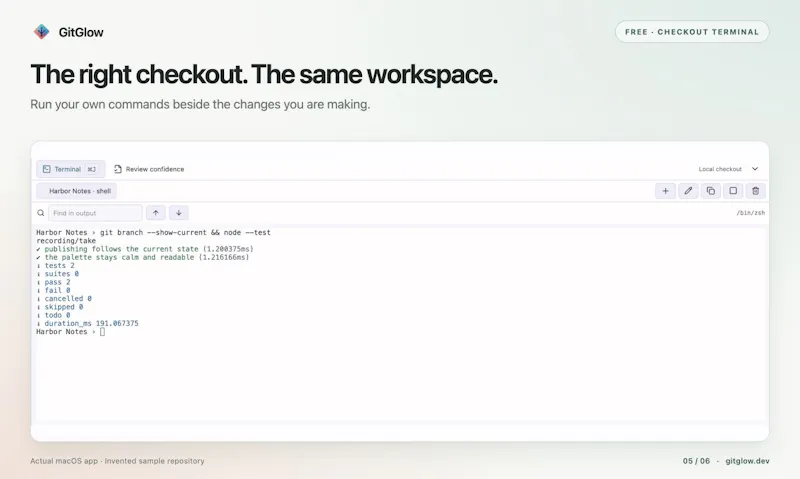Image resolution: width=800 pixels, height=479 pixels.
Task: Rename terminal using the pencil icon
Action: (x=688, y=191)
